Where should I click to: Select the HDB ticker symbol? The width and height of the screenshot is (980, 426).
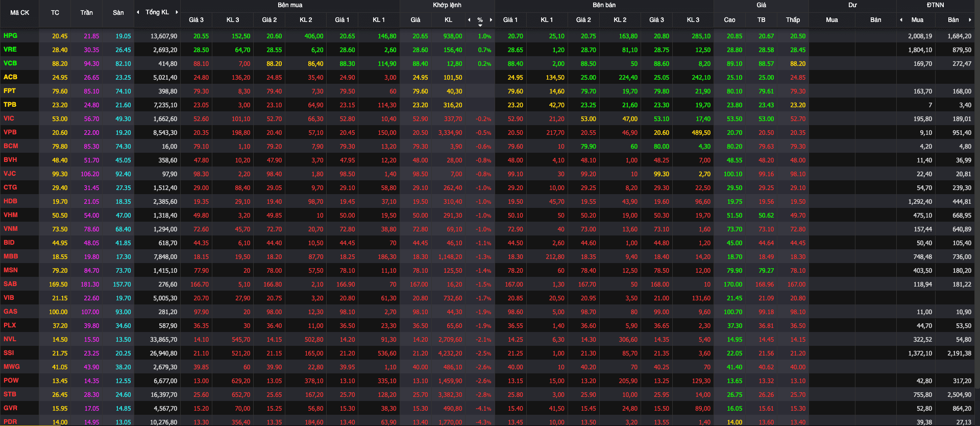tap(10, 201)
